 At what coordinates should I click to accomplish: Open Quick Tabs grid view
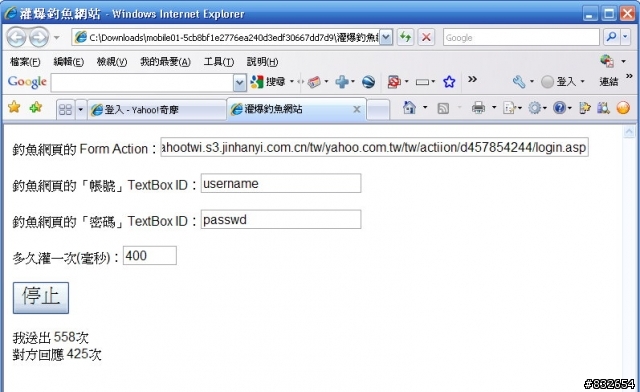[x=65, y=109]
